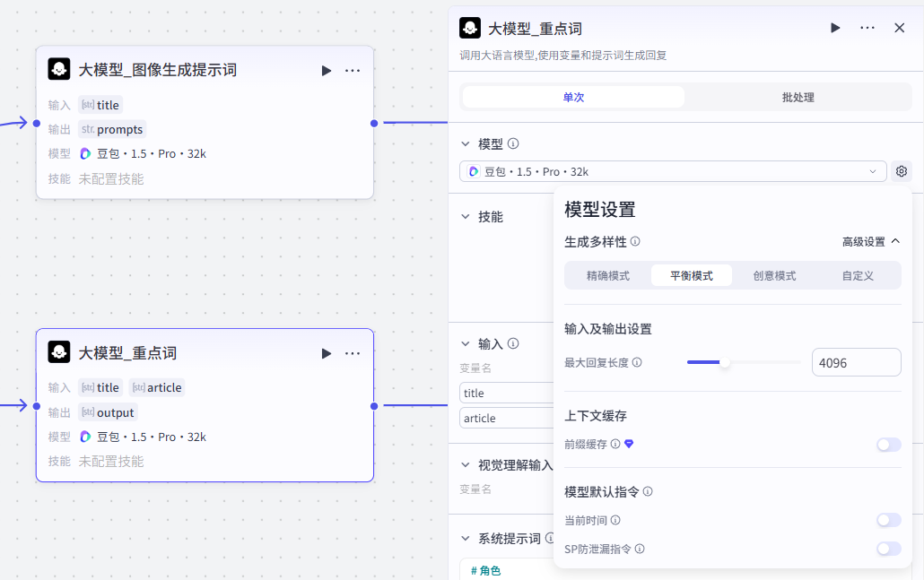Turn on SP防泄漏指令 switch

point(888,549)
